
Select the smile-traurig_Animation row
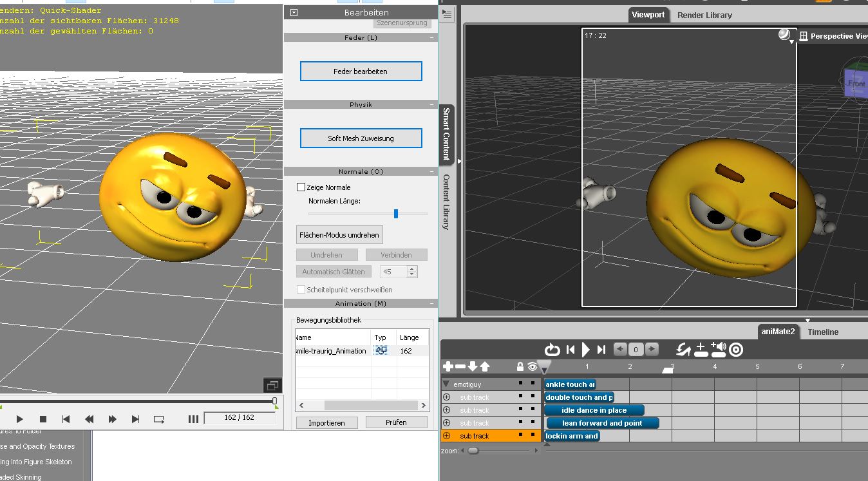pos(362,351)
